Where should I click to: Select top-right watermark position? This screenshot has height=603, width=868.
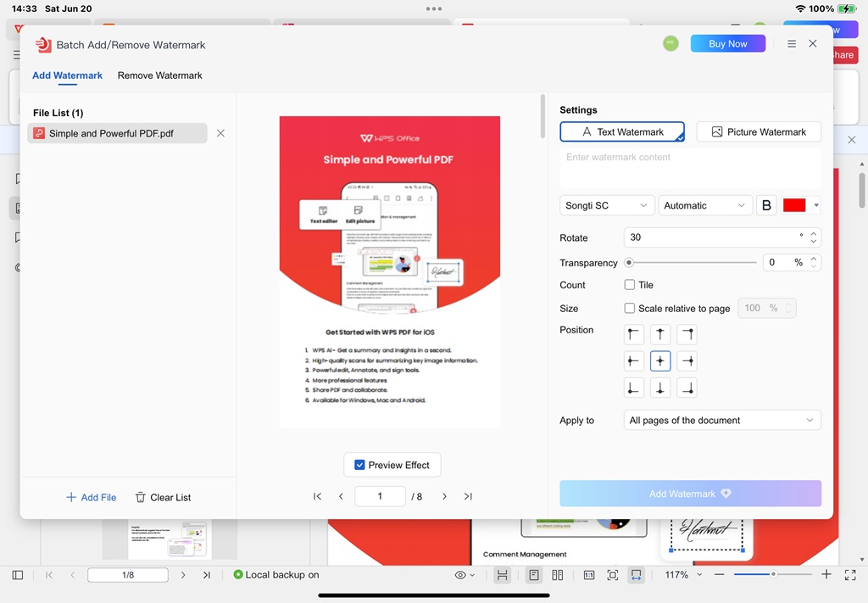point(687,334)
